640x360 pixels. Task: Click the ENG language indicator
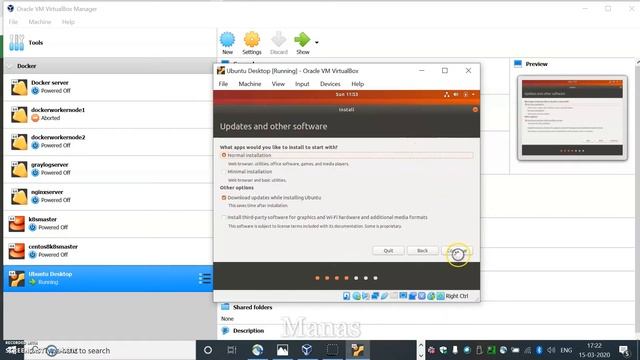pos(566,350)
